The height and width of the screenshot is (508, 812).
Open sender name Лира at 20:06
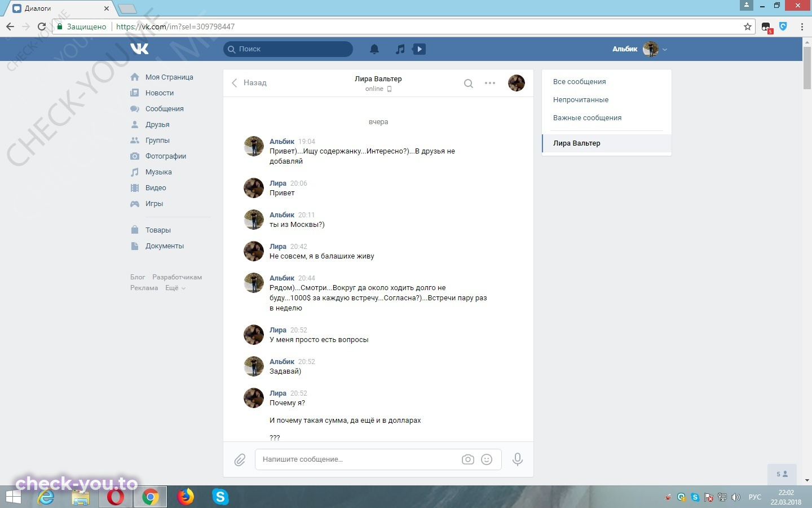[x=278, y=183]
